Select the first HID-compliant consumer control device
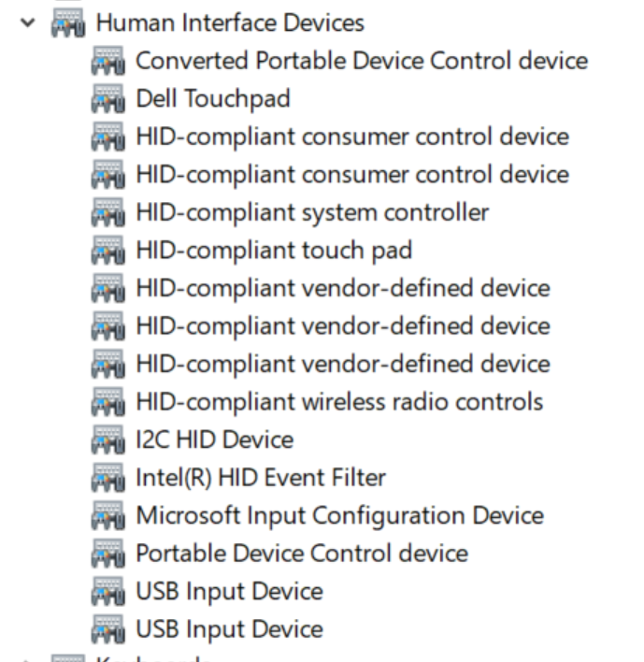This screenshot has width=644, height=662. click(x=352, y=137)
